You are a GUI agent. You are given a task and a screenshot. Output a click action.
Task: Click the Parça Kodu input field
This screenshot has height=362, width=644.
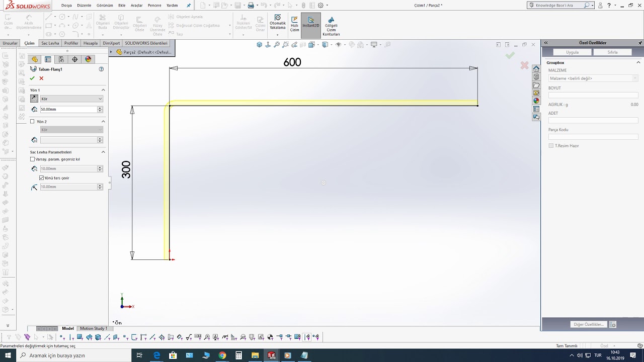coord(593,137)
